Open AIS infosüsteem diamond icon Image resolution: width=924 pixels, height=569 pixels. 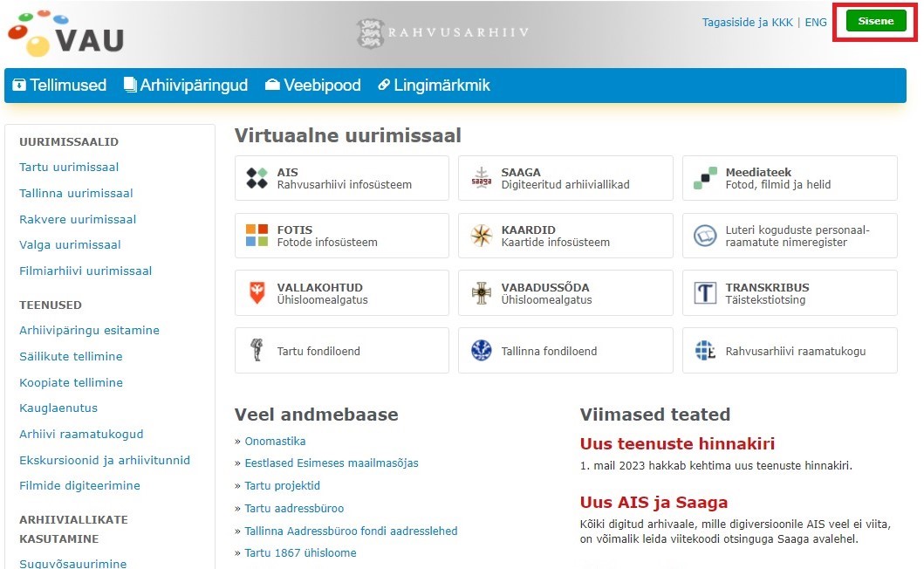point(257,178)
